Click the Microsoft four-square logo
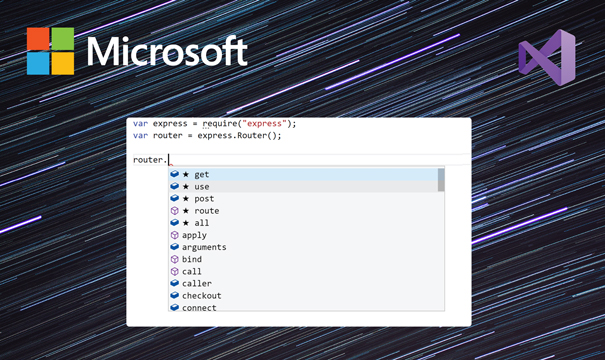Viewport: 605px width, 360px height. (x=50, y=51)
